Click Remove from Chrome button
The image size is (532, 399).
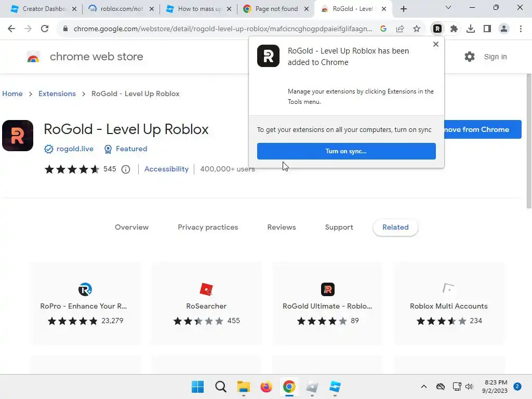483,129
